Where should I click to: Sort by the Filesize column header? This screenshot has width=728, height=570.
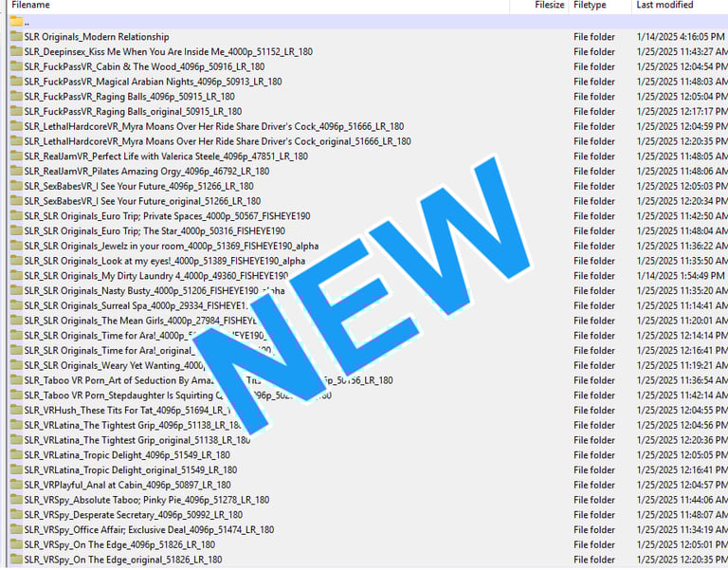coord(549,5)
